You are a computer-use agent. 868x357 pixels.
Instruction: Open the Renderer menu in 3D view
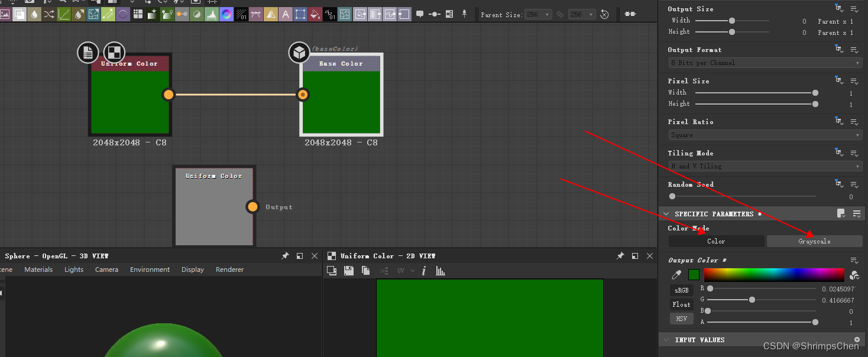click(x=229, y=270)
